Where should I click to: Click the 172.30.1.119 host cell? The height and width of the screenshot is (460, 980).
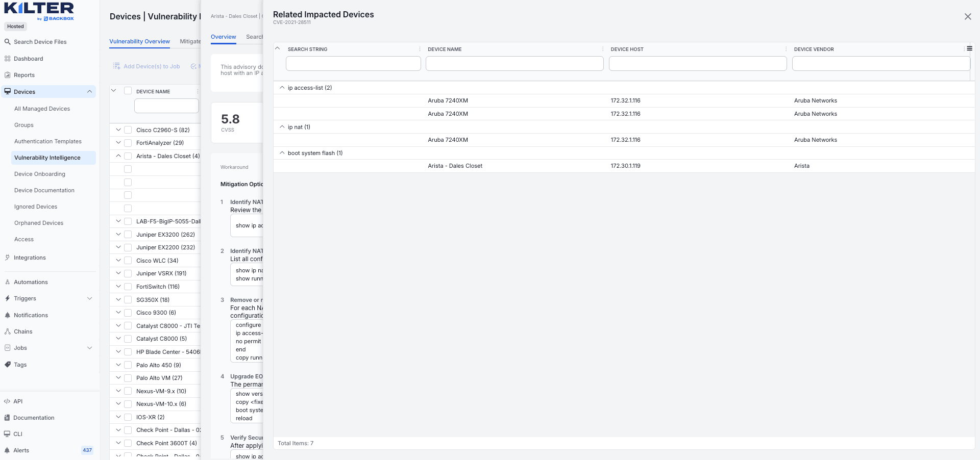625,166
